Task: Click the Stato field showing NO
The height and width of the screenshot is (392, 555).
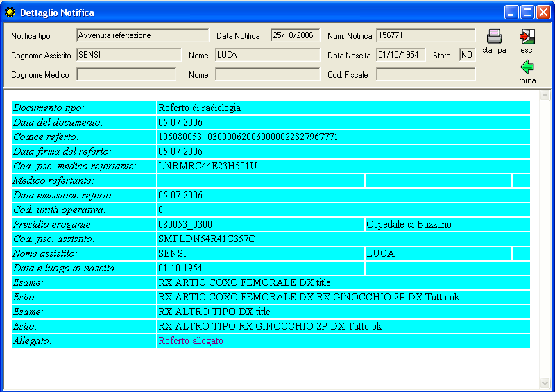Action: [467, 55]
